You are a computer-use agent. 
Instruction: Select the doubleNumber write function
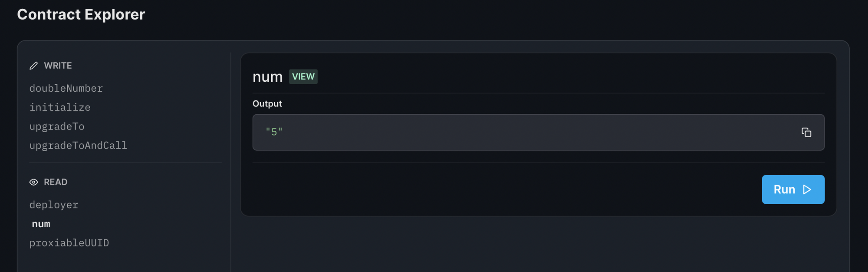[x=66, y=88]
